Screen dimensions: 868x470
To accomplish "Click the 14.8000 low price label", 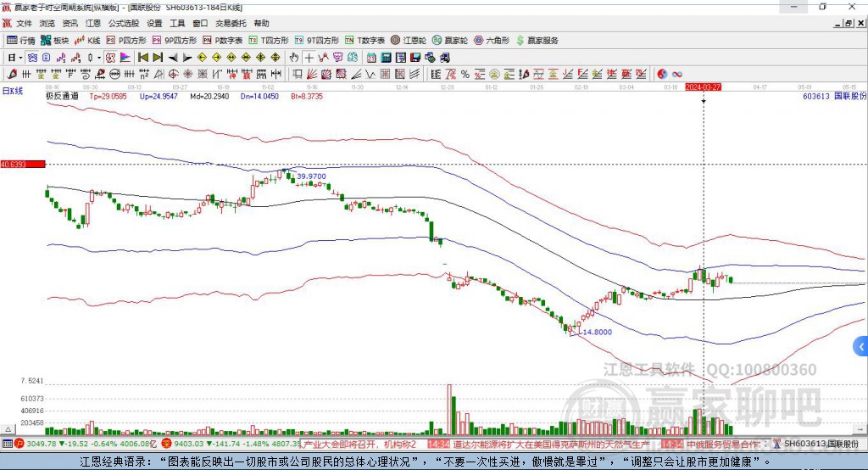I will 598,332.
